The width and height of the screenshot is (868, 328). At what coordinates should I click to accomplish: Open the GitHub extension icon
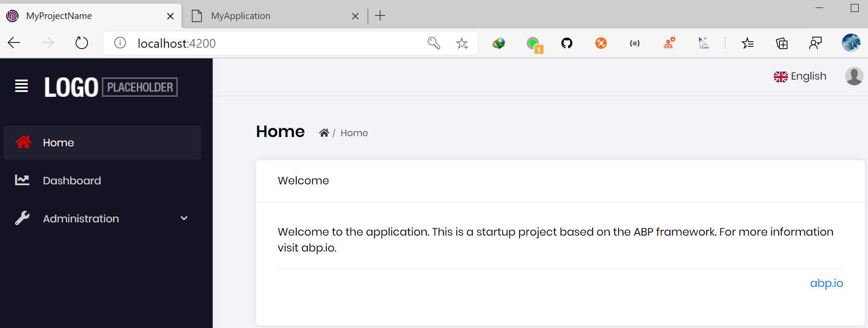coord(566,43)
